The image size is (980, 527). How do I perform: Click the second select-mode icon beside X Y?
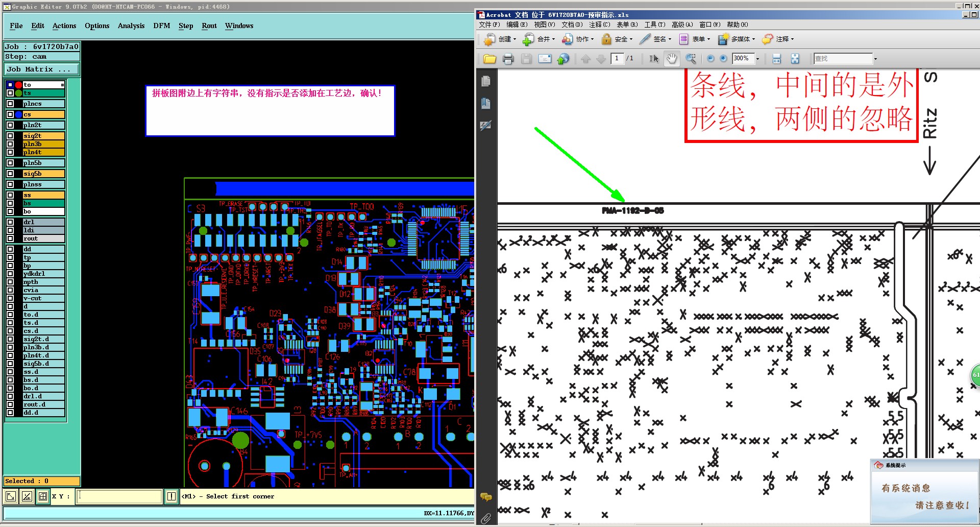coord(27,496)
